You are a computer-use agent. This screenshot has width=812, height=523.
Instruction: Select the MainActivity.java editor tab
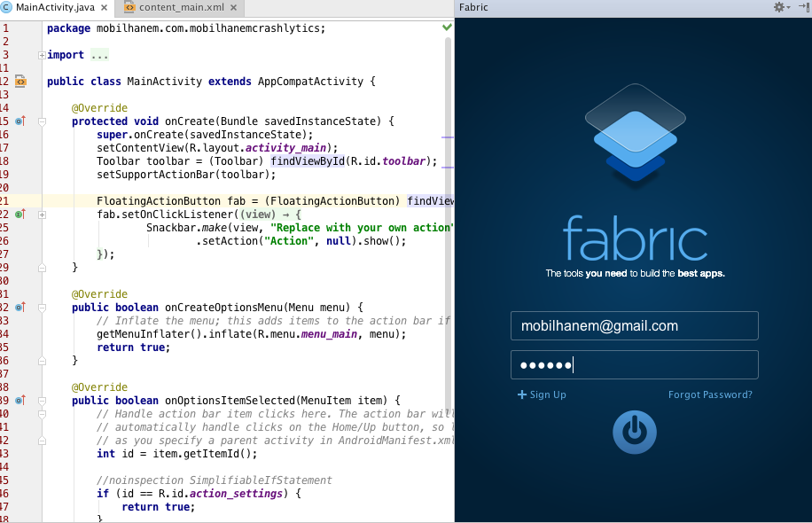pos(50,7)
